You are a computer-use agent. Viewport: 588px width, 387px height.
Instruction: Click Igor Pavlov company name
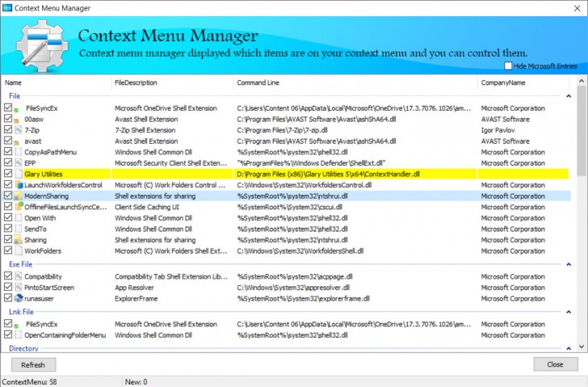[x=498, y=130]
